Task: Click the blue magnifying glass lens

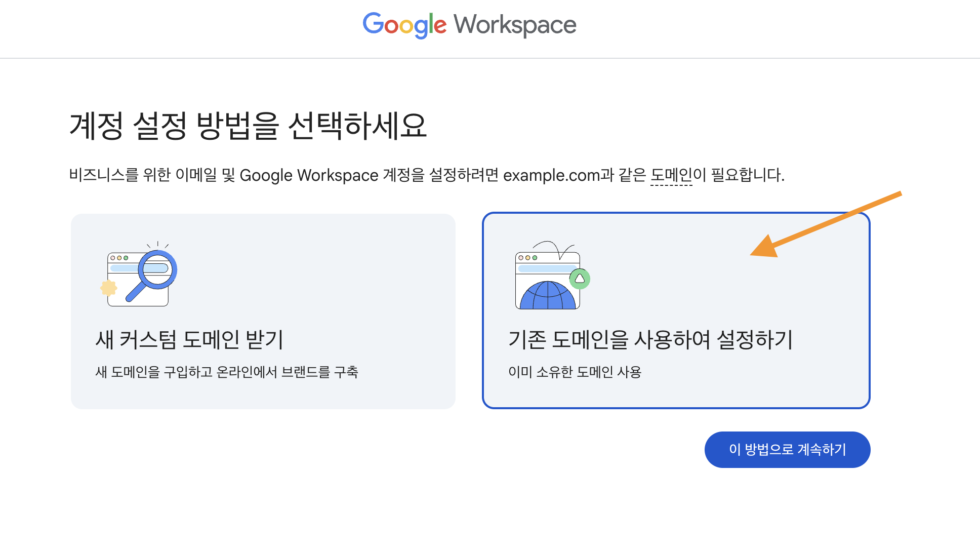Action: tap(157, 269)
